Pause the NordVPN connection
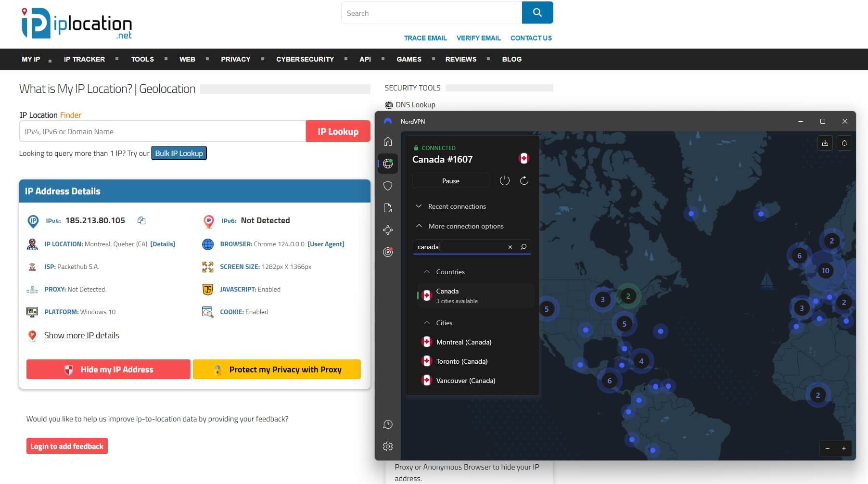868x484 pixels. 451,181
